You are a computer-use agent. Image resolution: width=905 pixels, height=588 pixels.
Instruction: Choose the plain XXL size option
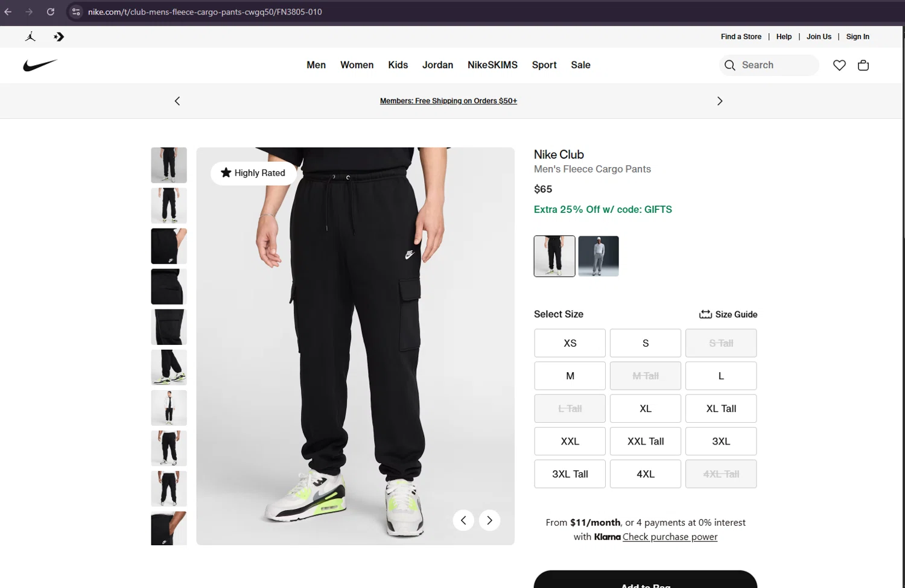570,441
